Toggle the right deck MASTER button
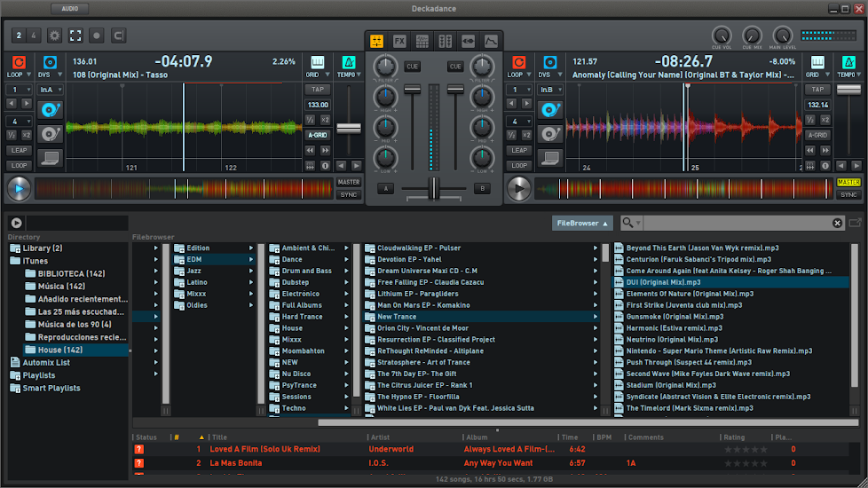The image size is (868, 488). click(x=848, y=182)
